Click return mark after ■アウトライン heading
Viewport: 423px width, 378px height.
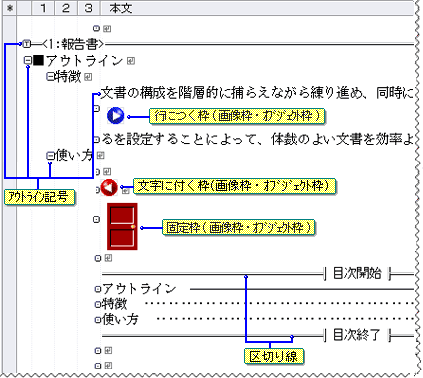click(x=131, y=61)
